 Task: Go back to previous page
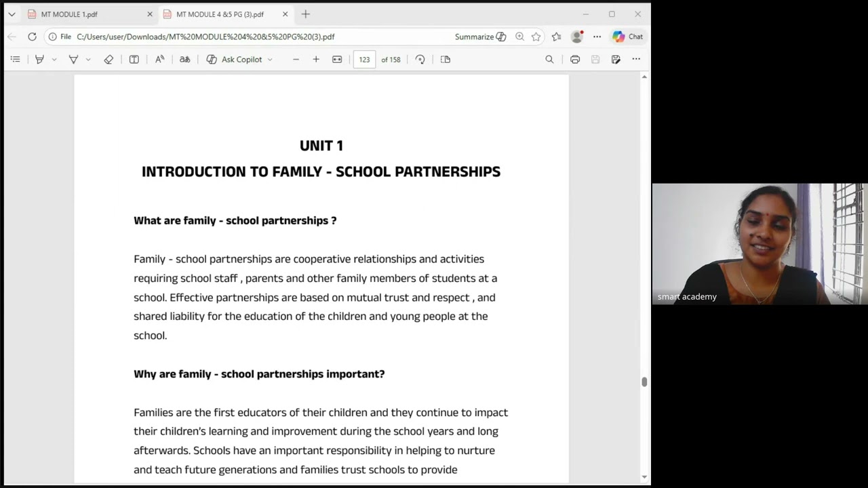pos(12,37)
